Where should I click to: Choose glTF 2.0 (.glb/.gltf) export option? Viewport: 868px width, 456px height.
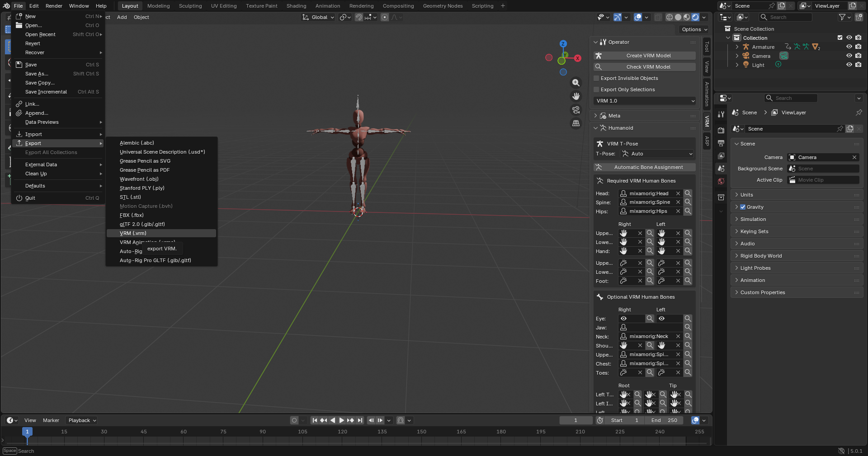161,224
